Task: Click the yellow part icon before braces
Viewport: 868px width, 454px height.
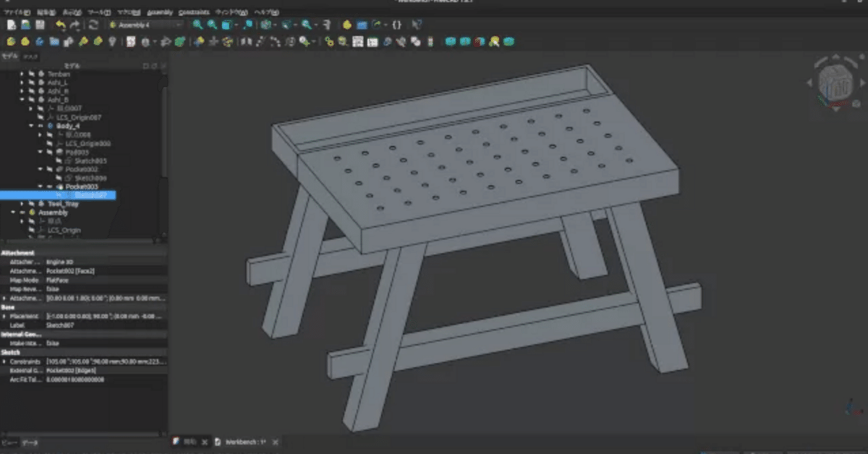Action: 347,25
